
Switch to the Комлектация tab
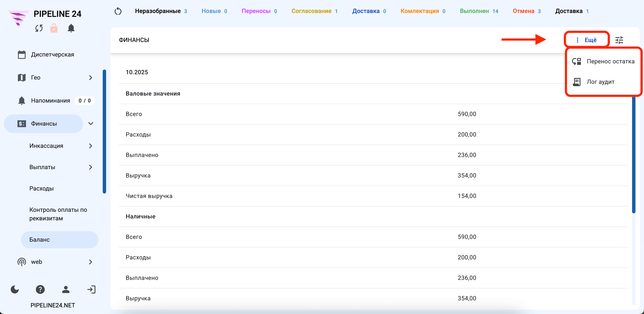pyautogui.click(x=423, y=11)
